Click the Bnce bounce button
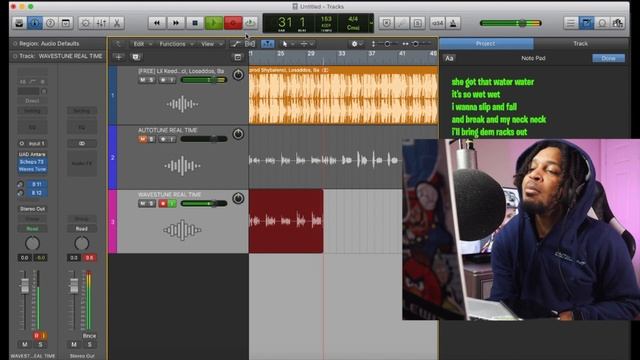The width and height of the screenshot is (640, 360). (89, 336)
